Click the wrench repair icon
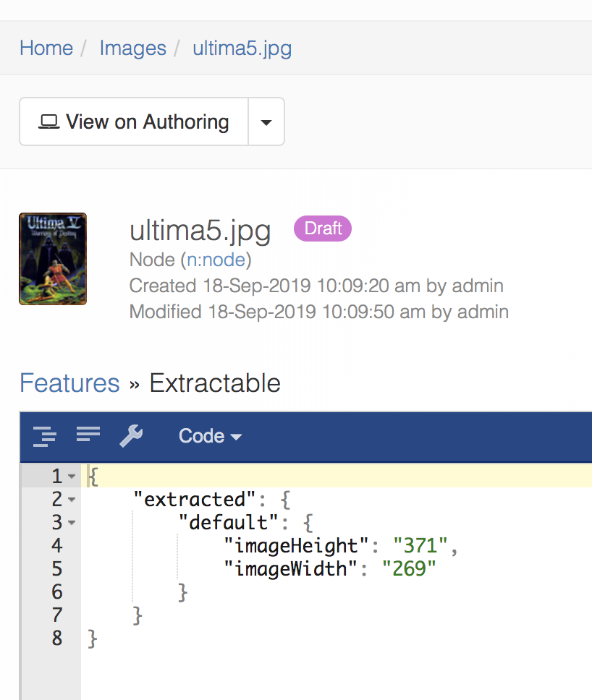Image resolution: width=592 pixels, height=700 pixels. point(131,436)
